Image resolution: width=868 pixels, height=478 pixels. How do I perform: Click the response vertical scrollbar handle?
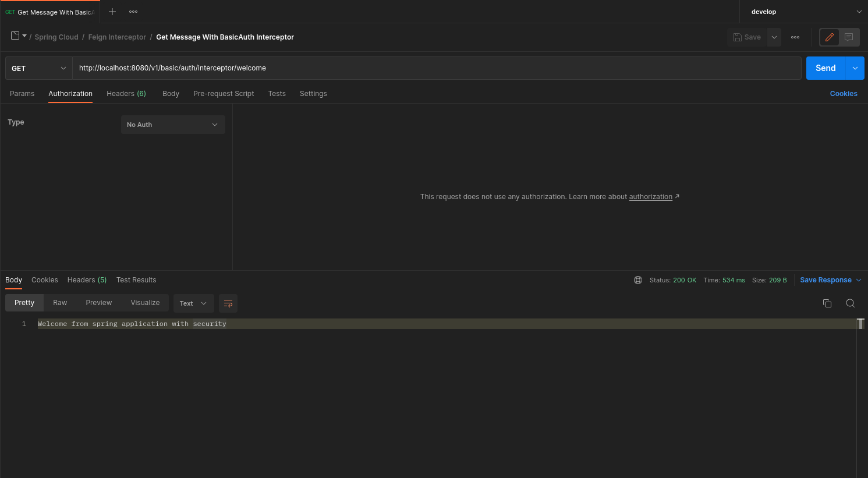pyautogui.click(x=860, y=324)
